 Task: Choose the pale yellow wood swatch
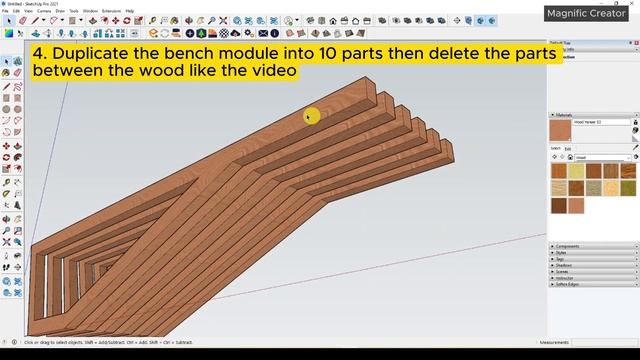[576, 171]
